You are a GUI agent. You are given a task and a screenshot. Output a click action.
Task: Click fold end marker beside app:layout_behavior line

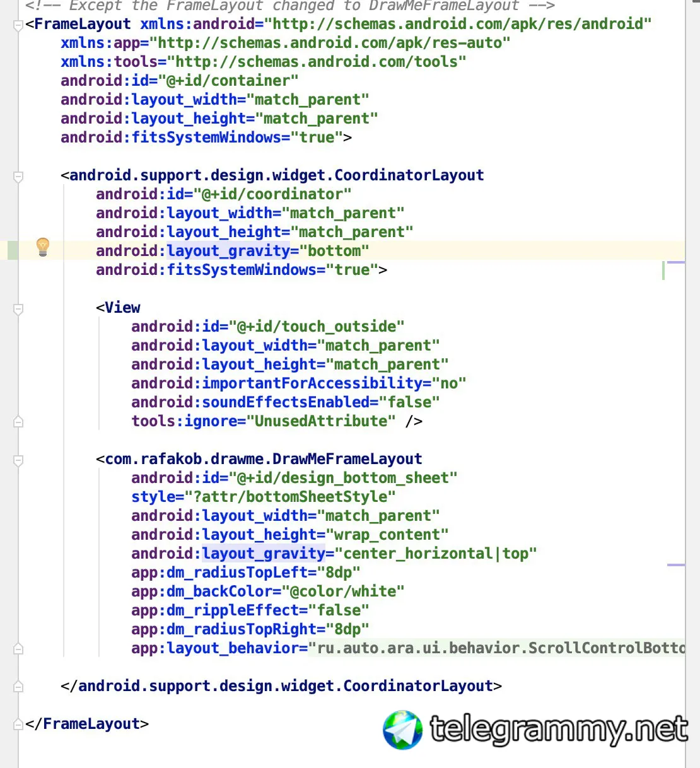[18, 648]
